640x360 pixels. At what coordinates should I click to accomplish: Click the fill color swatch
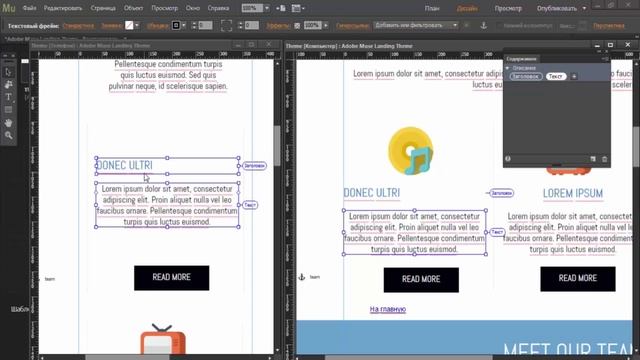tap(129, 25)
